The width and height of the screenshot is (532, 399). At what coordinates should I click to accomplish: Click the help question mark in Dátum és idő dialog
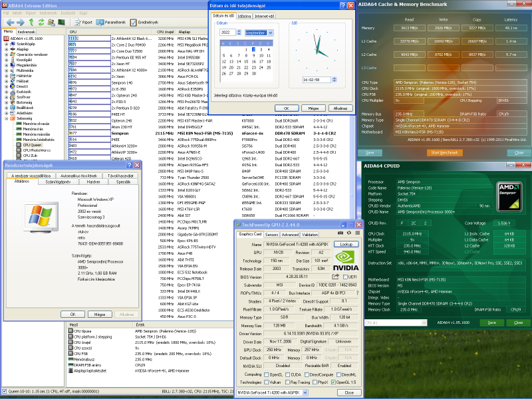coord(343,5)
